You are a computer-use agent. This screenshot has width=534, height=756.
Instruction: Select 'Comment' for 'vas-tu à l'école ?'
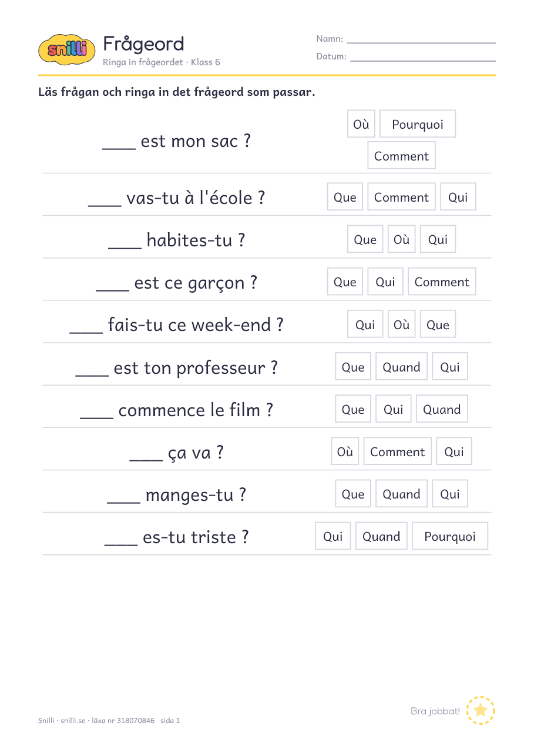(401, 197)
